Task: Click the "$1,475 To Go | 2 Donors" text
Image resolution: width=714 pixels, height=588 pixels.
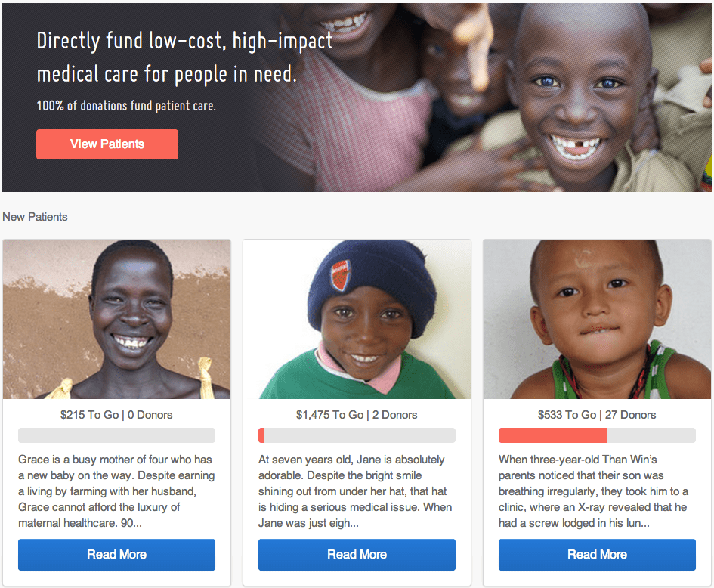Action: pyautogui.click(x=357, y=415)
